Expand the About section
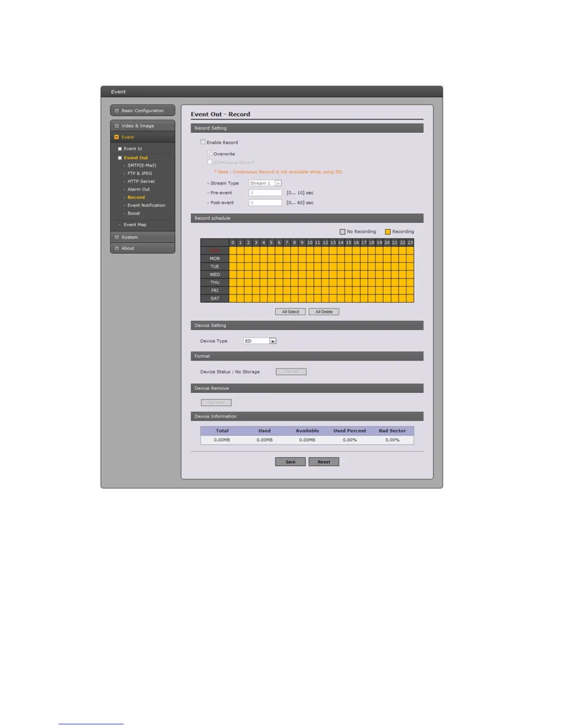The image size is (563, 728). point(143,248)
